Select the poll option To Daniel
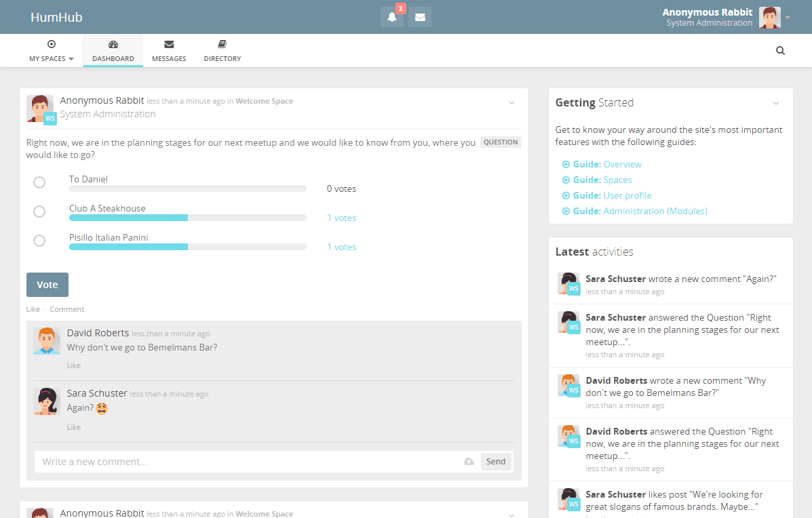The height and width of the screenshot is (518, 812). (39, 182)
